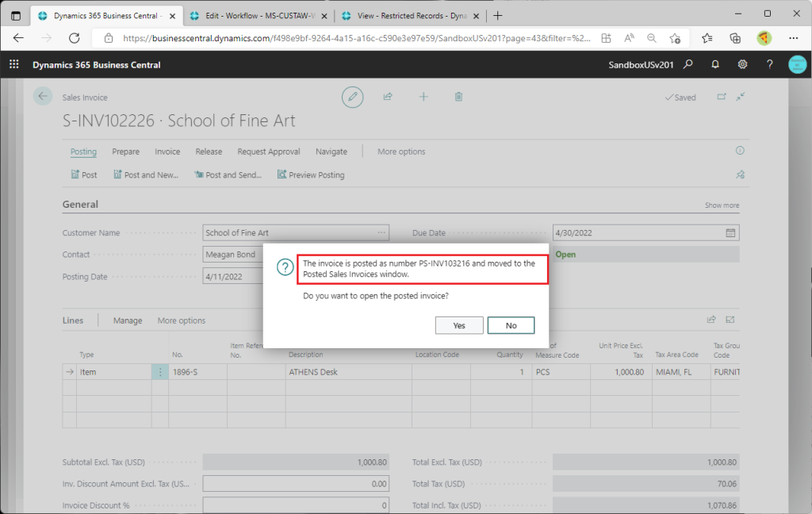Click the ATHENS Desk description cell
Image resolution: width=812 pixels, height=514 pixels.
pyautogui.click(x=349, y=372)
